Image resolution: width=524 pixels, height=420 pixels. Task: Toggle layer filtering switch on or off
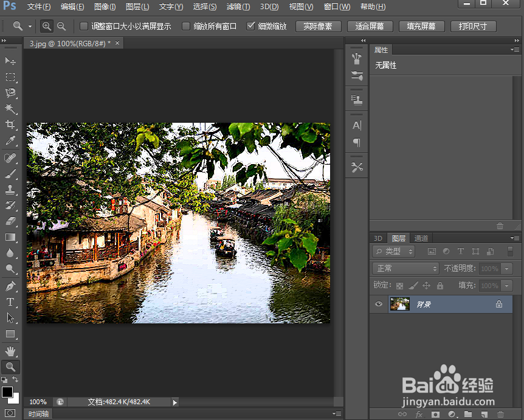click(510, 251)
